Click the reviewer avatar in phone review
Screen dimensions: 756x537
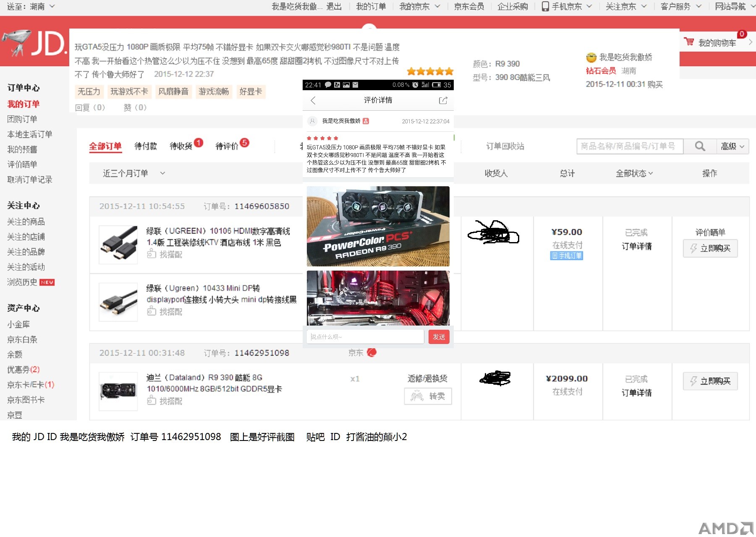click(312, 121)
